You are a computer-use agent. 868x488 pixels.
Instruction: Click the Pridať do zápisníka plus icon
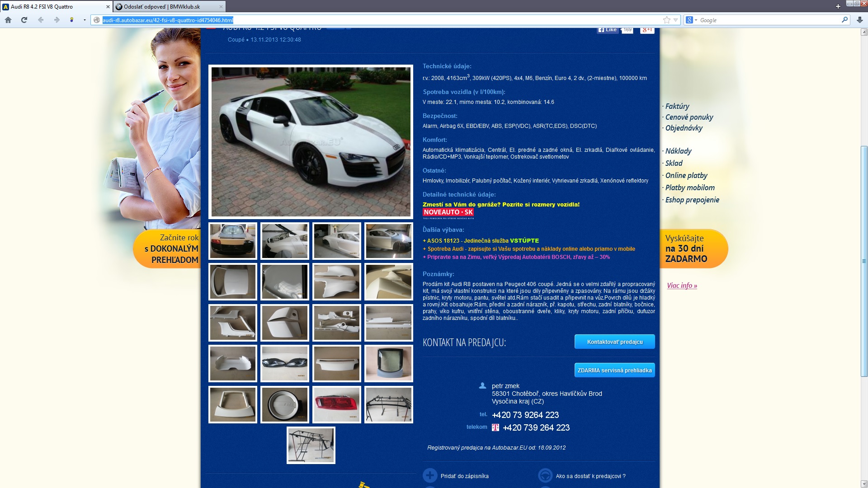430,475
